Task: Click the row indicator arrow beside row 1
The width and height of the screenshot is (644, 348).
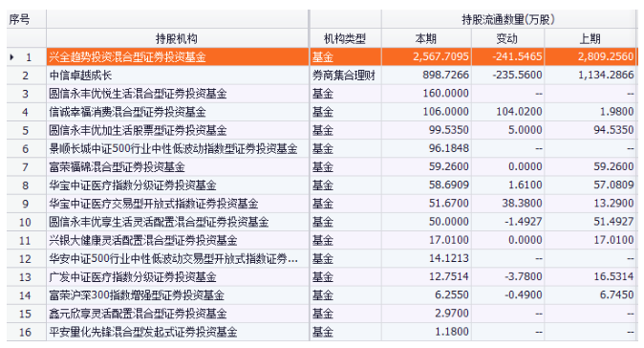Action: (x=11, y=57)
